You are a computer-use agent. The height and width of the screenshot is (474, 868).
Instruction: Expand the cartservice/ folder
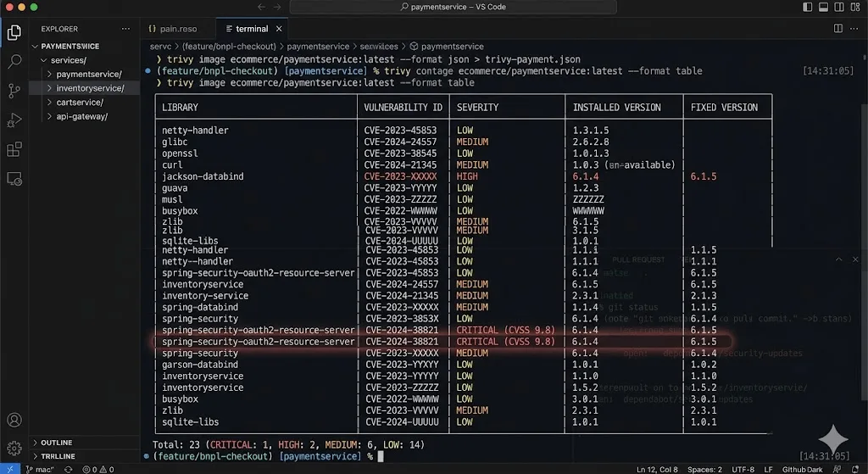pyautogui.click(x=84, y=102)
